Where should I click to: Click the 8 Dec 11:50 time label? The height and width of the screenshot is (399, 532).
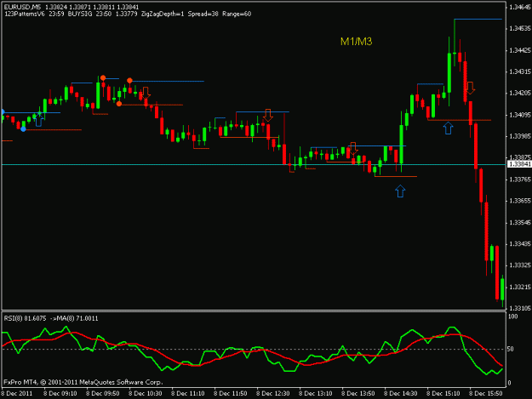[231, 394]
